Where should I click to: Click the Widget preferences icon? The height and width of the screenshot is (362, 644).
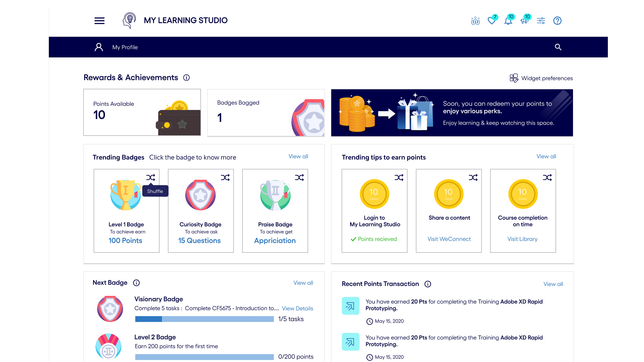(x=514, y=78)
